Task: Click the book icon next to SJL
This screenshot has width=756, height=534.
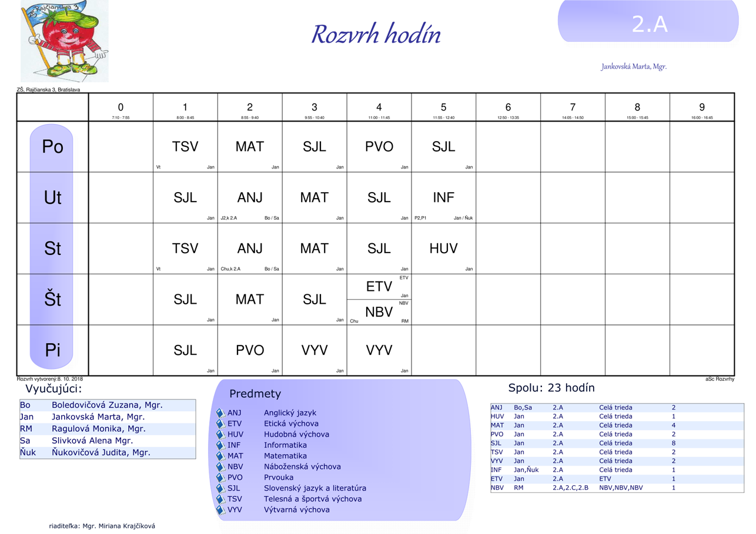Action: 221,489
